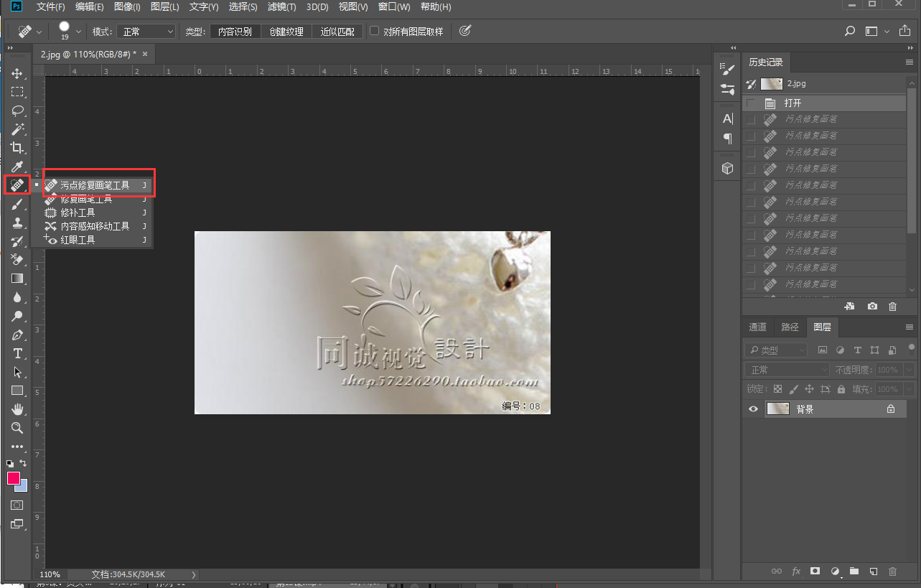This screenshot has height=588, width=921.
Task: Select the Crop tool
Action: (x=17, y=148)
